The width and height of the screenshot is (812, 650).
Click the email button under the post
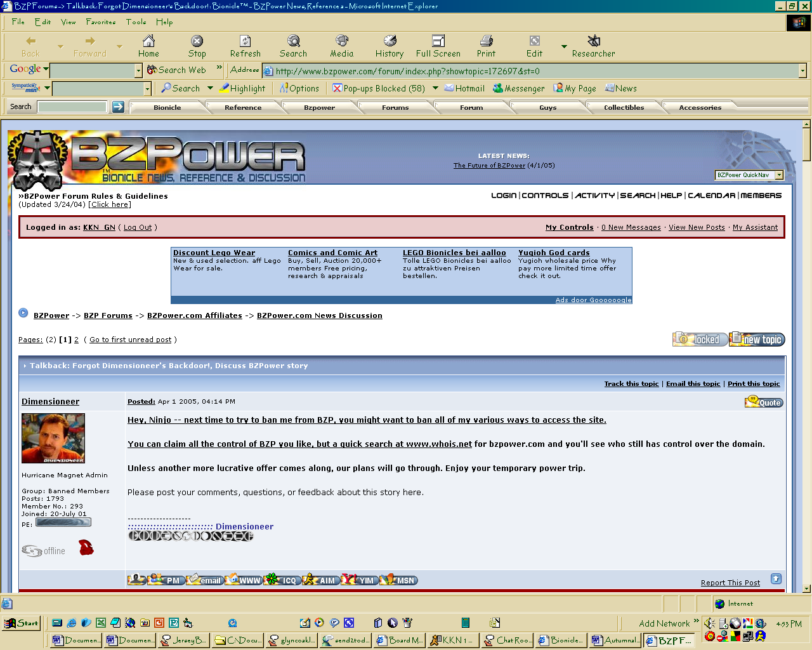coord(205,580)
